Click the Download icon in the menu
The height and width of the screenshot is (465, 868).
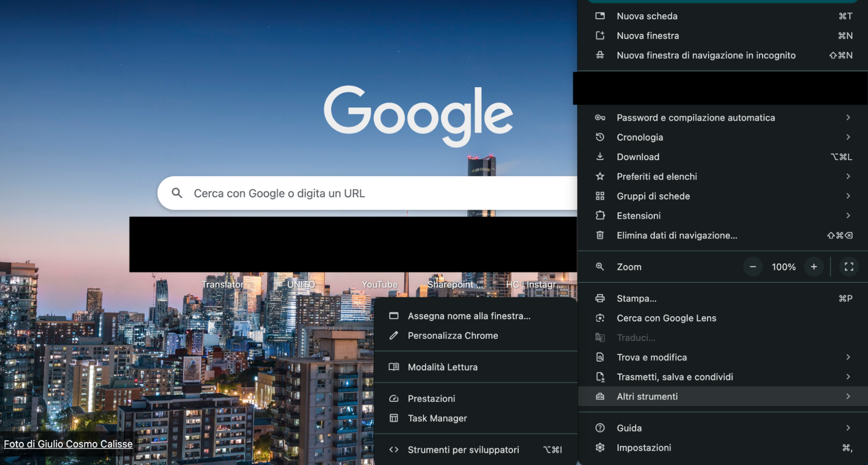coord(601,157)
